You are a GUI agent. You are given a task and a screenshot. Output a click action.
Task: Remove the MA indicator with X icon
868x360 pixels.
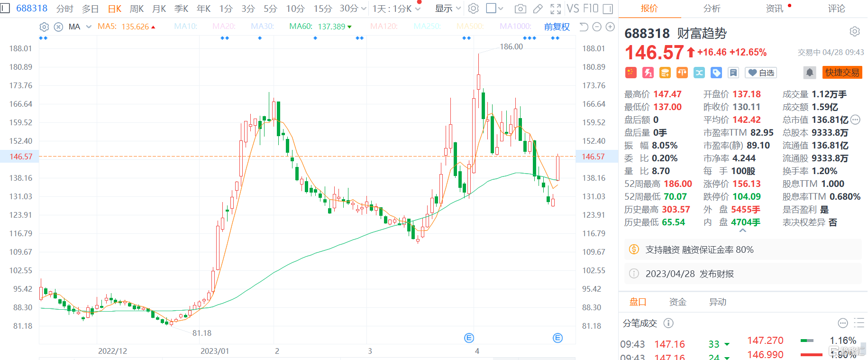58,27
